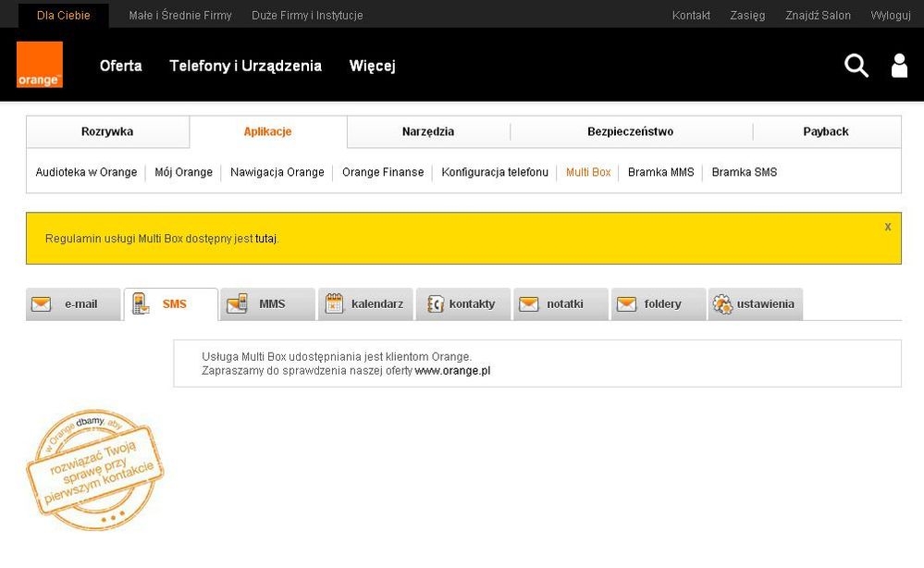Image resolution: width=924 pixels, height=568 pixels.
Task: Open the search magnifier icon
Action: click(856, 66)
